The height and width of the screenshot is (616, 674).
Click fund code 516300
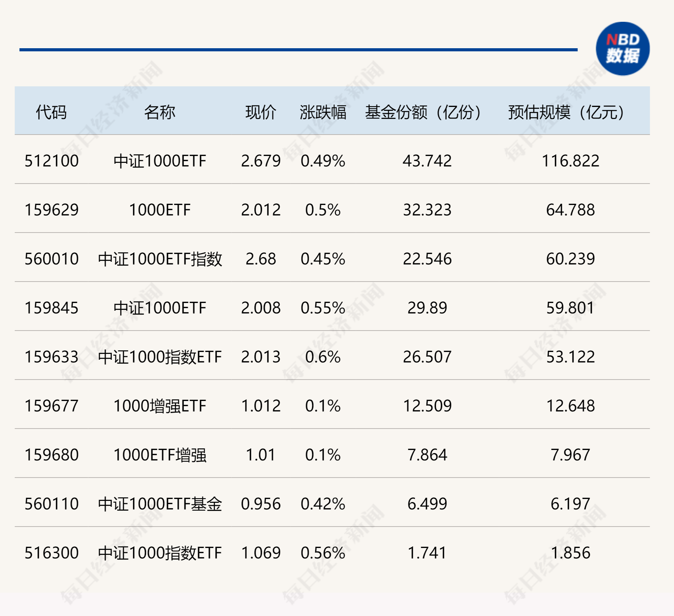pos(51,553)
